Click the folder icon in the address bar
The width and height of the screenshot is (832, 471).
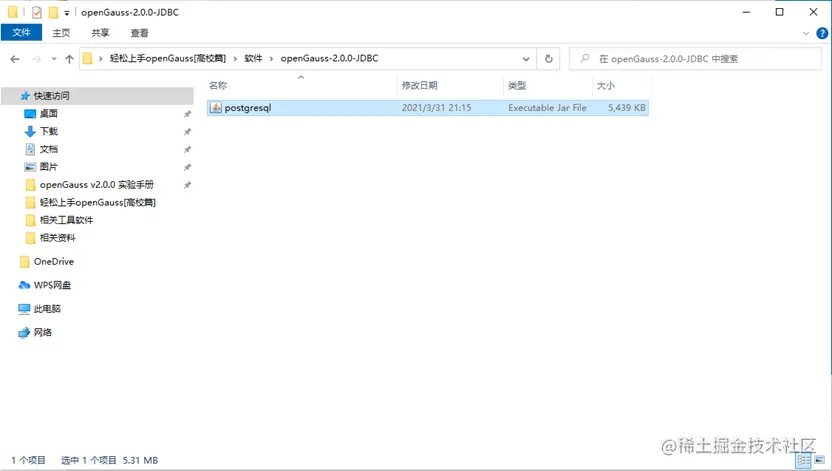[x=88, y=59]
